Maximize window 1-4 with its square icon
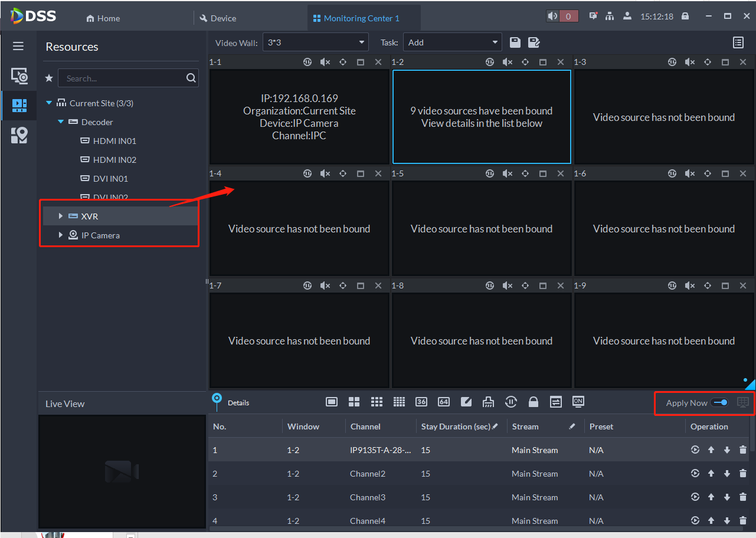This screenshot has height=538, width=756. pos(361,173)
